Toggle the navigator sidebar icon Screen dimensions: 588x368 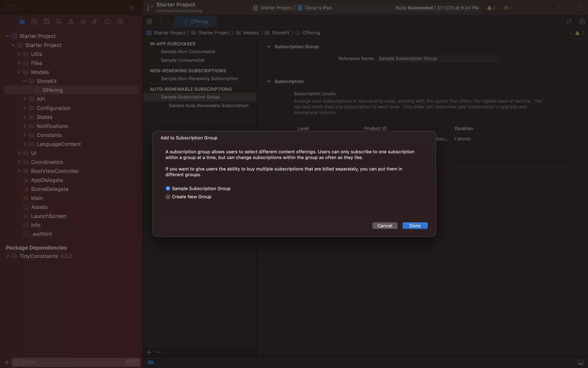pyautogui.click(x=11, y=8)
